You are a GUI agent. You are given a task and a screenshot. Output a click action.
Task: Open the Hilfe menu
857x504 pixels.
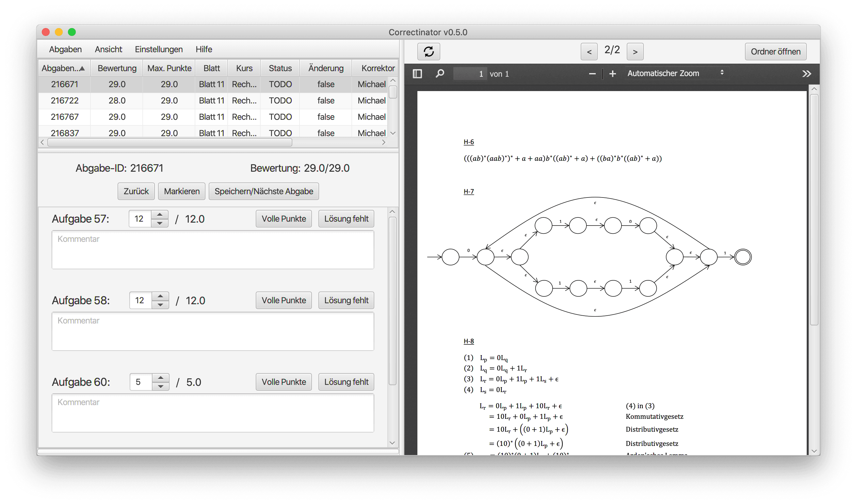coord(204,49)
